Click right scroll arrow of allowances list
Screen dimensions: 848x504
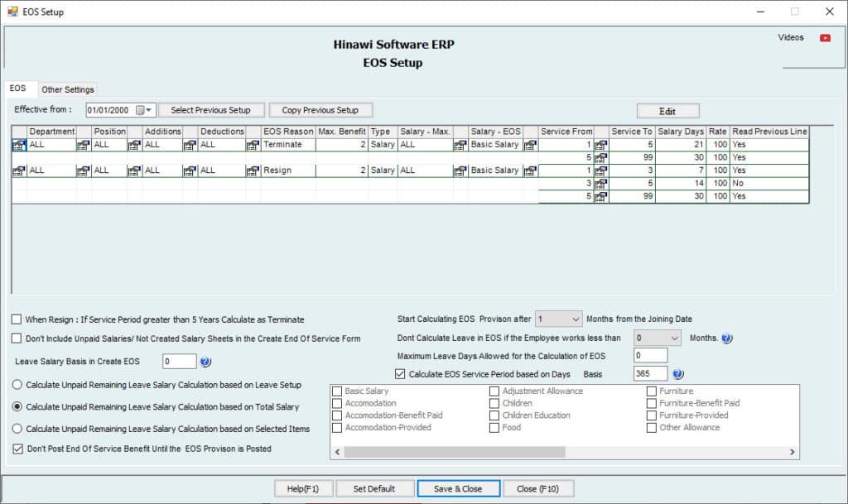tap(793, 452)
